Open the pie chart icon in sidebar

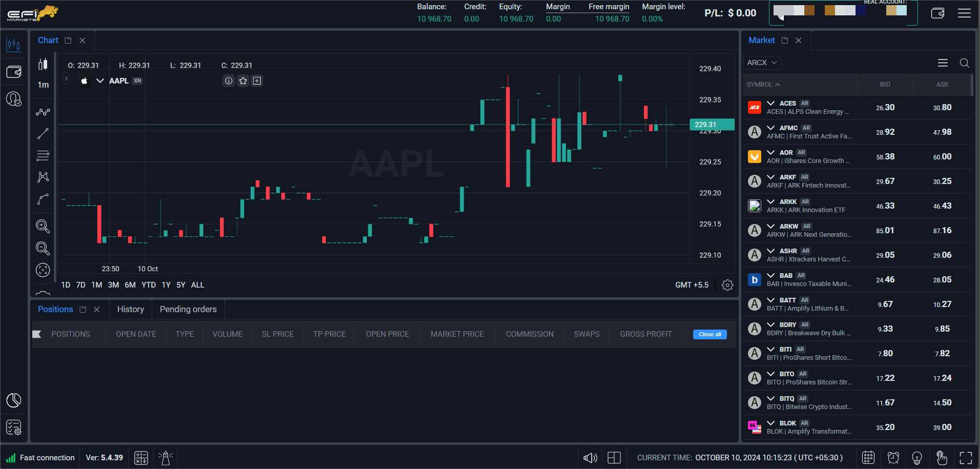13,400
